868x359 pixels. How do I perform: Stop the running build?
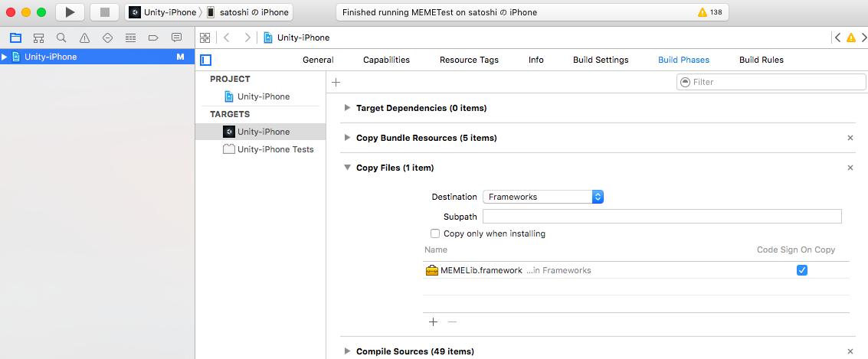[x=105, y=12]
